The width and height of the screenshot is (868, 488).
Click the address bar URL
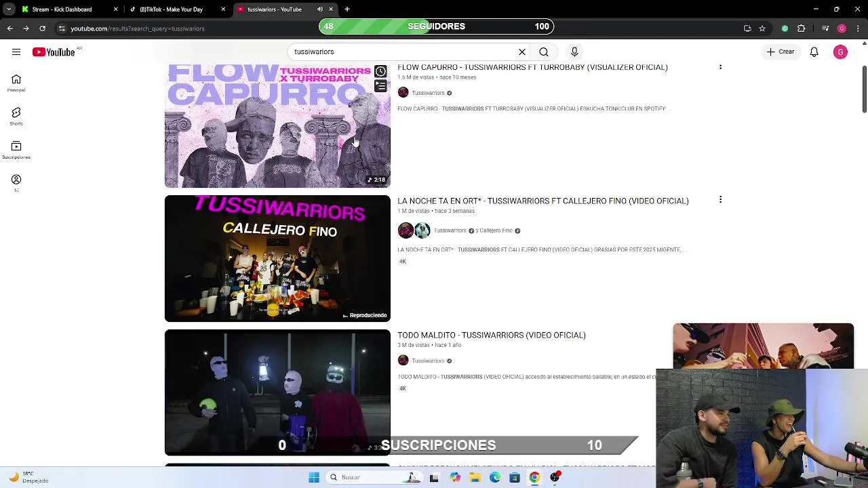(x=138, y=28)
